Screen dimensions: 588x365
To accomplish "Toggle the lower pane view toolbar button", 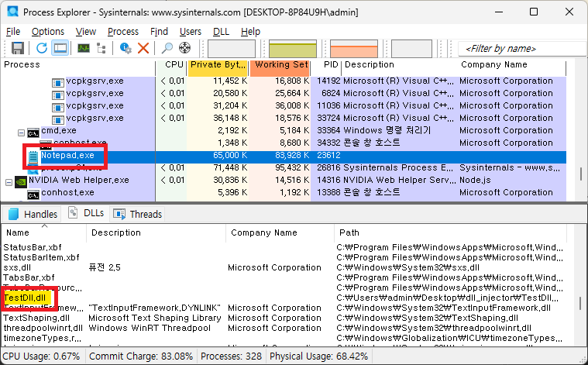I will [x=60, y=48].
